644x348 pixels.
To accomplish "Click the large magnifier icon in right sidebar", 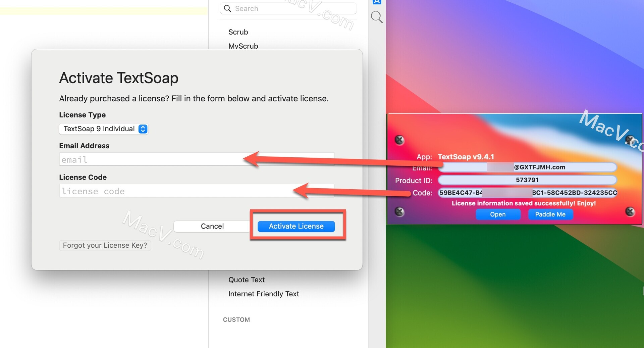I will pyautogui.click(x=377, y=17).
